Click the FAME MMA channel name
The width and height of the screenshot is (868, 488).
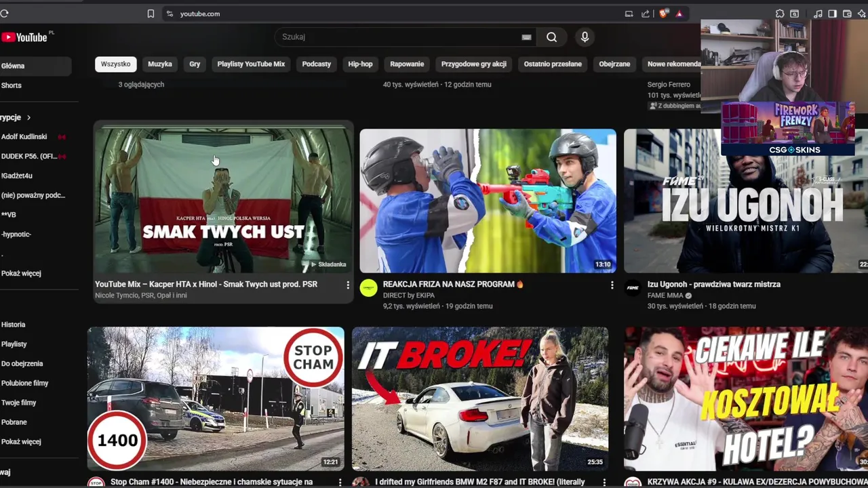coord(666,296)
